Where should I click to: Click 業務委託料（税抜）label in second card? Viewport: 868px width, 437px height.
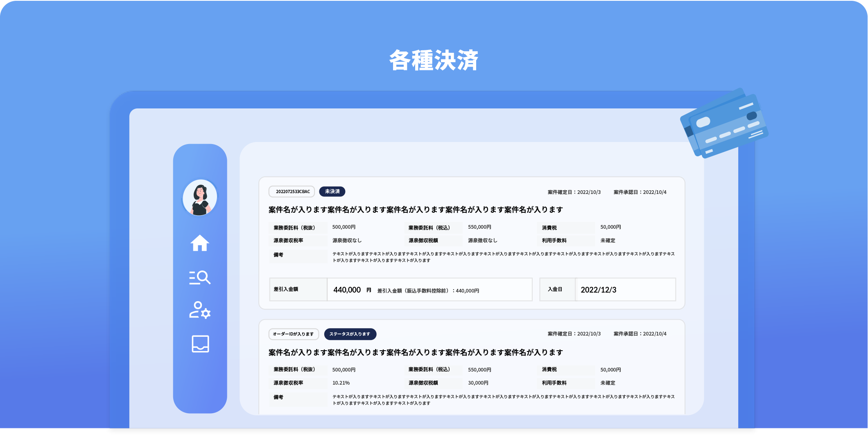pos(295,369)
